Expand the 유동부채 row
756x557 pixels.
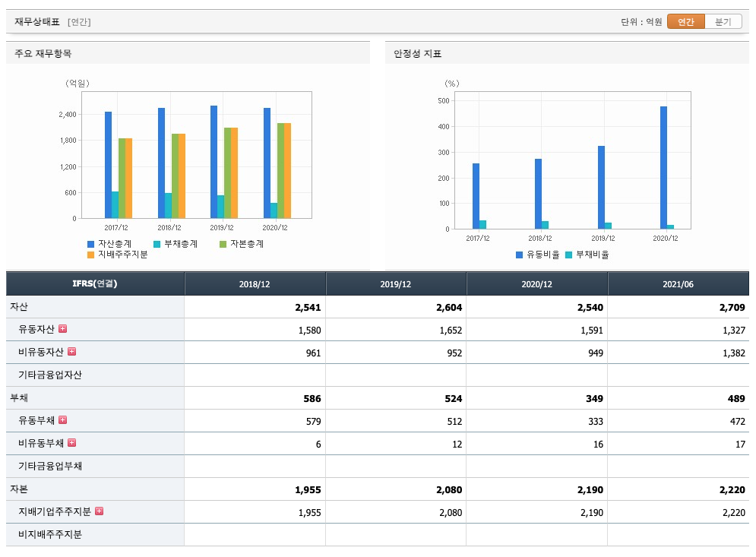(x=62, y=419)
